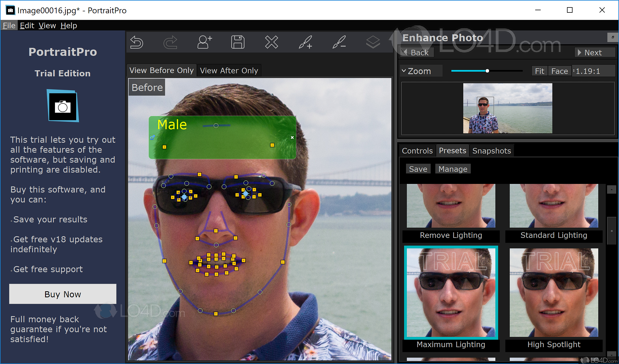Viewport: 619px width, 364px height.
Task: Click the app icon in title bar
Action: tap(10, 10)
